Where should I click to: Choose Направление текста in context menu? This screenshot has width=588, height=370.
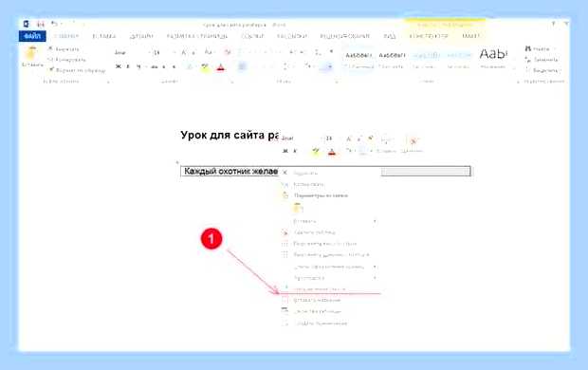(330, 289)
